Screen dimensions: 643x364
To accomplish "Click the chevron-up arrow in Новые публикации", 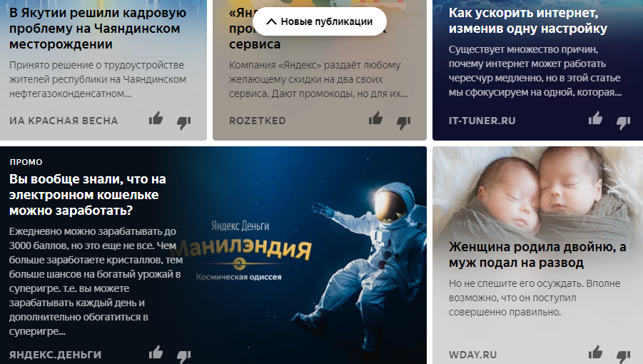I will coord(271,21).
